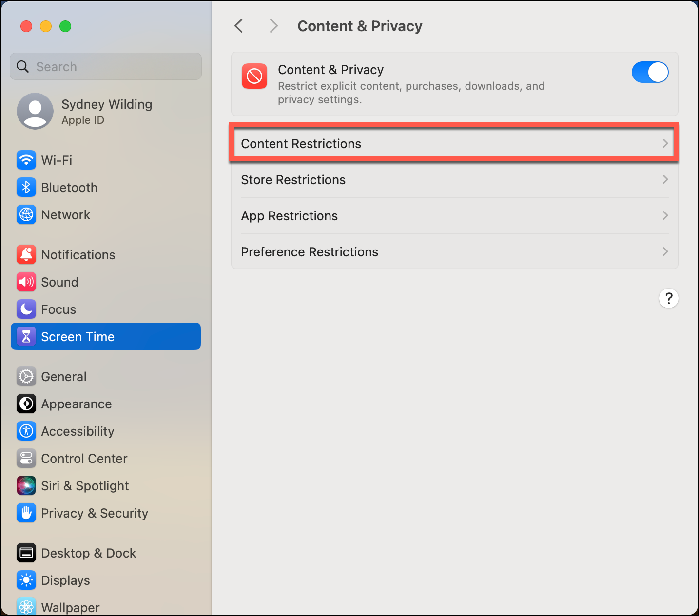
Task: Turn off the Content & Privacy switch
Action: (x=650, y=73)
